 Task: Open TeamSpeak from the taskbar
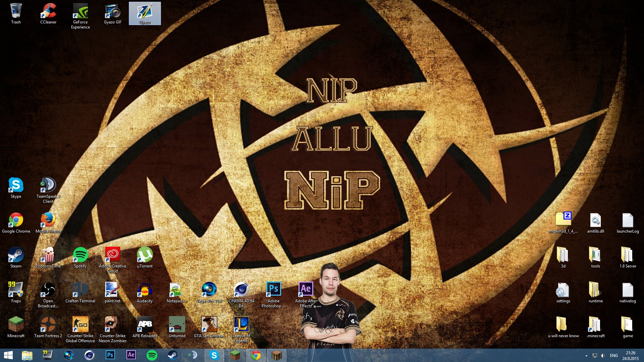point(194,355)
